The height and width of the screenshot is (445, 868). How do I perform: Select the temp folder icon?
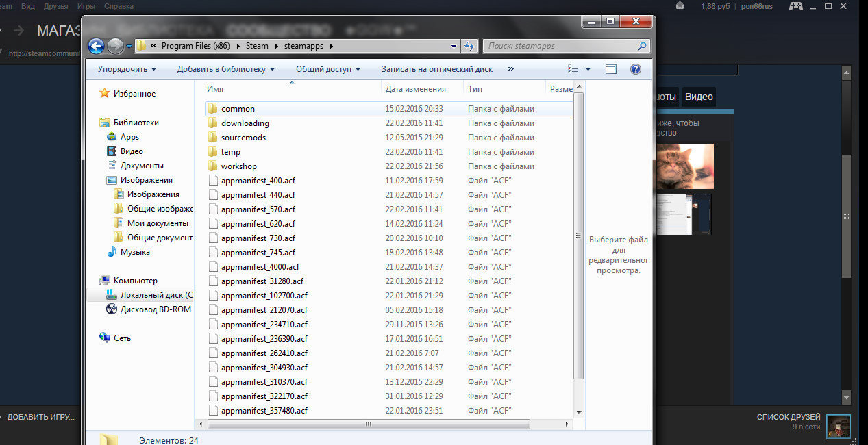pyautogui.click(x=212, y=152)
